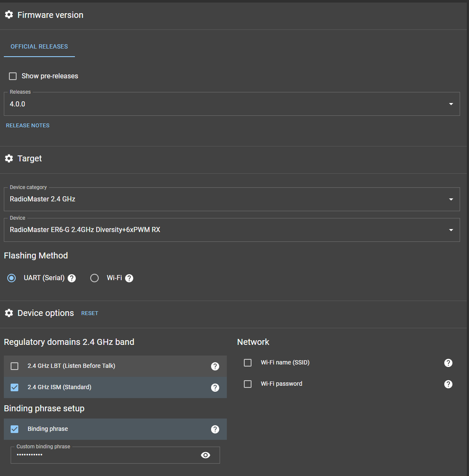Show help for Wi-Fi password
469x476 pixels.
449,384
